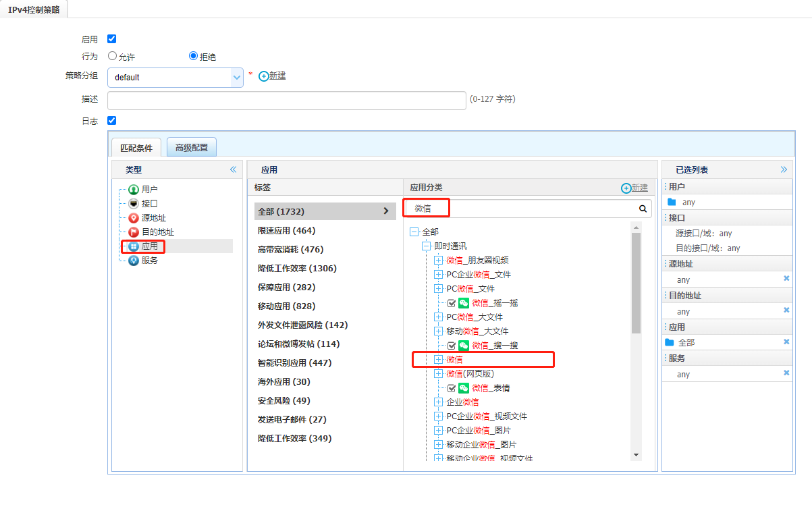Switch to the 高级配置 tab
The image size is (812, 513).
[192, 147]
